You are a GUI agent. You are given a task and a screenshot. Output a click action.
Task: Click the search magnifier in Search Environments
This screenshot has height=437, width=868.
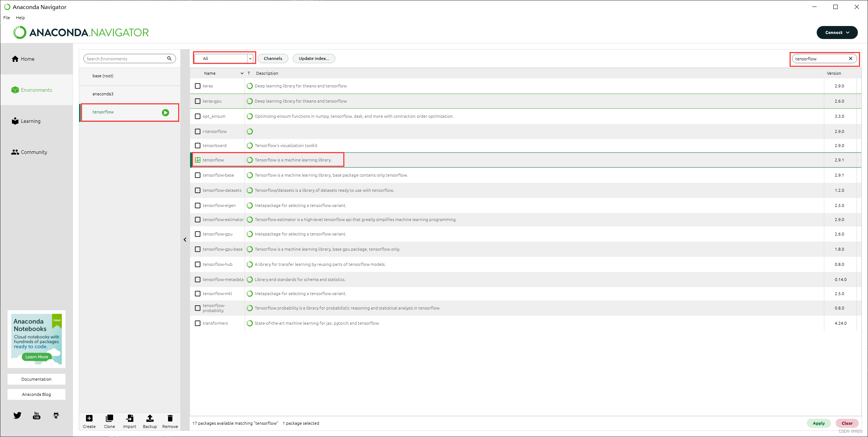pyautogui.click(x=169, y=59)
